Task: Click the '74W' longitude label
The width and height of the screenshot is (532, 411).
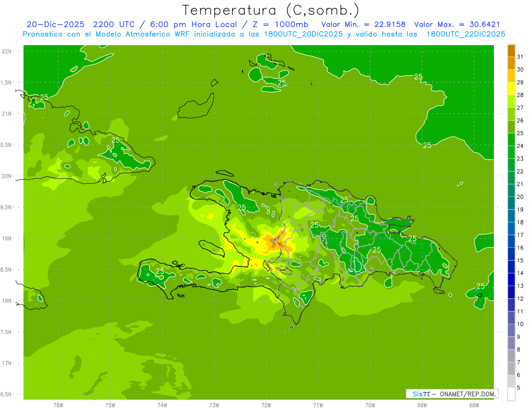Action: pos(162,405)
